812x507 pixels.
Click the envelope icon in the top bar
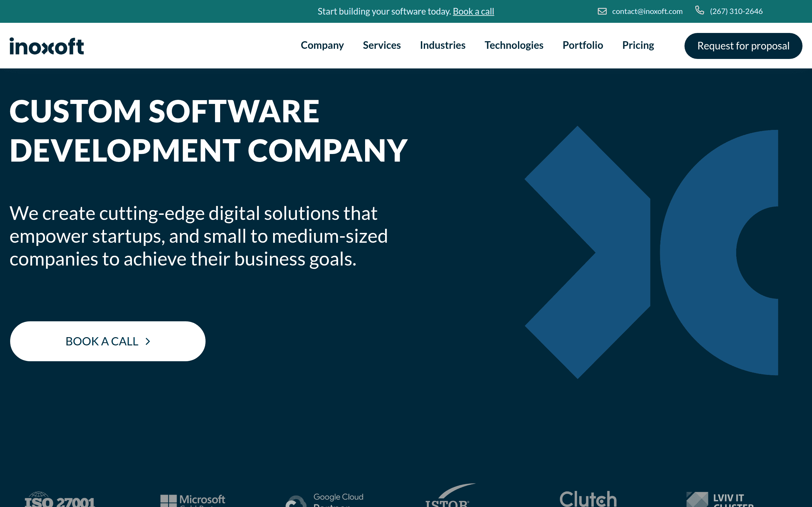pyautogui.click(x=602, y=11)
